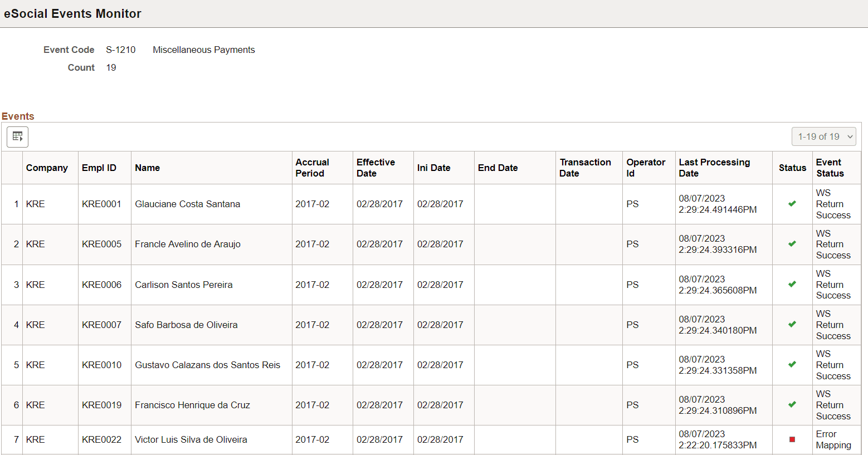Click WS Return Success link for Glauciane Costa Santana
This screenshot has width=868, height=455.
tap(832, 204)
